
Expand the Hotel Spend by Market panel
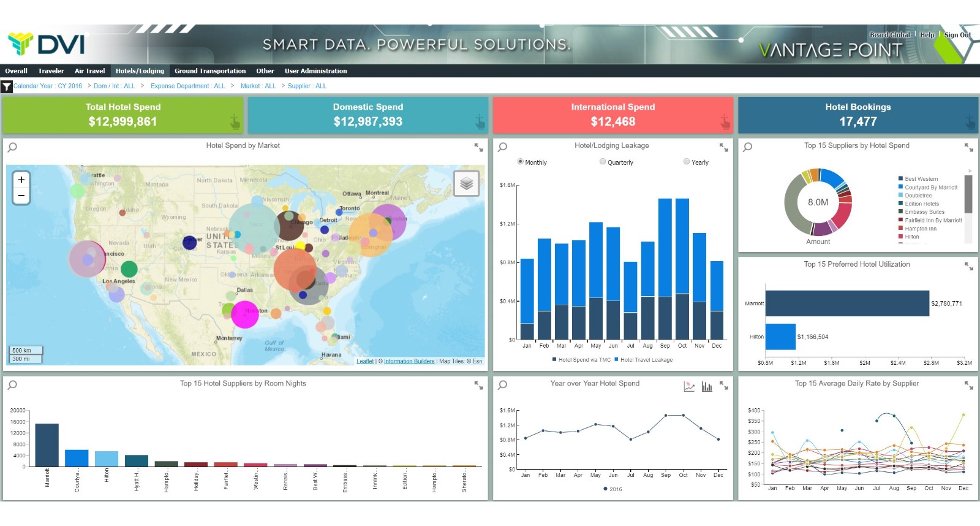pos(478,147)
